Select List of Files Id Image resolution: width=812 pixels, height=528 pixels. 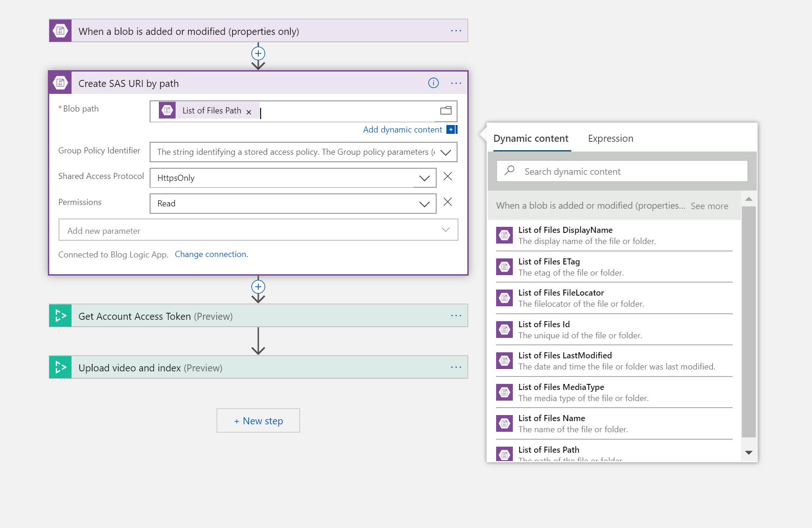[614, 330]
